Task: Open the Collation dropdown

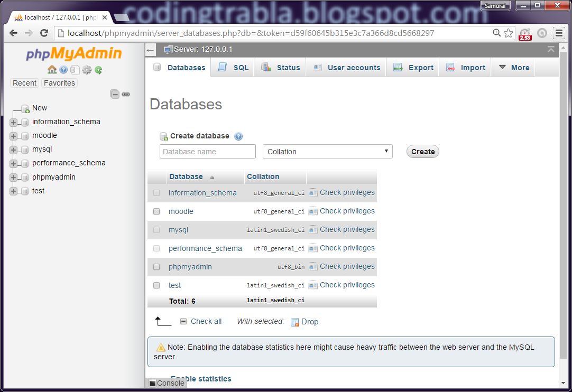Action: (x=328, y=151)
